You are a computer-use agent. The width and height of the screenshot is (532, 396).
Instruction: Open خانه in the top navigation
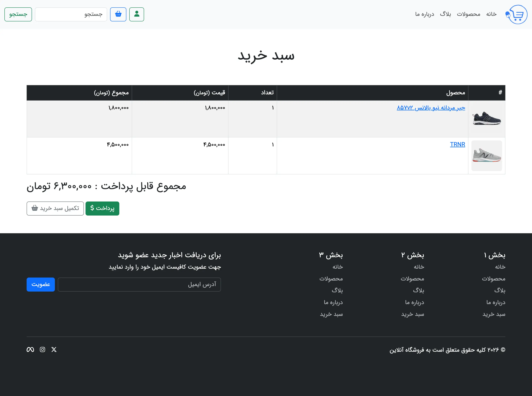pyautogui.click(x=491, y=14)
